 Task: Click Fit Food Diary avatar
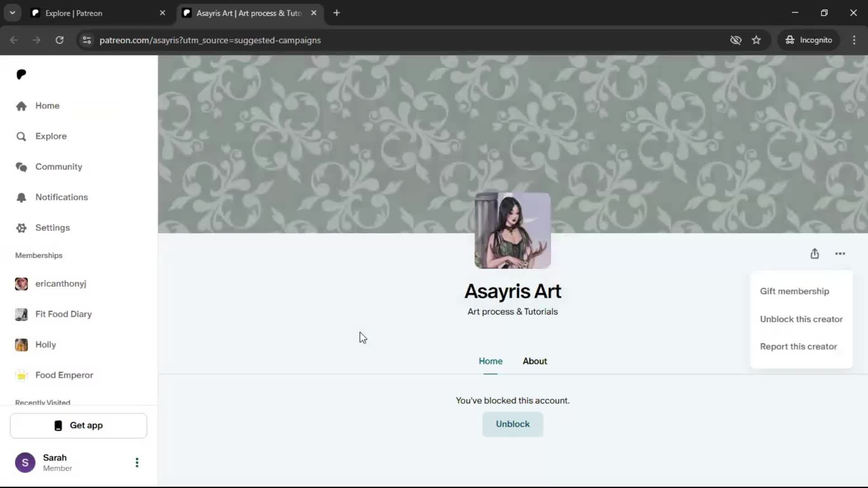click(x=21, y=314)
